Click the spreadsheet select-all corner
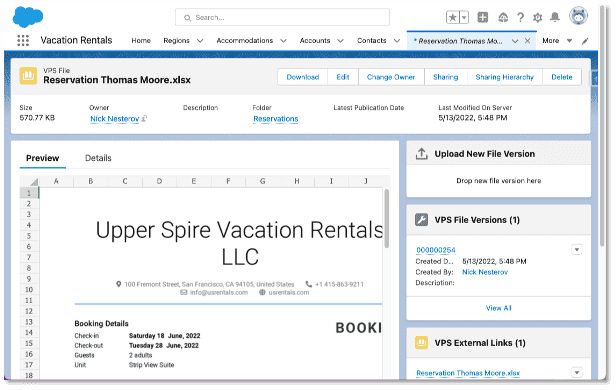The height and width of the screenshot is (390, 616). 29,181
